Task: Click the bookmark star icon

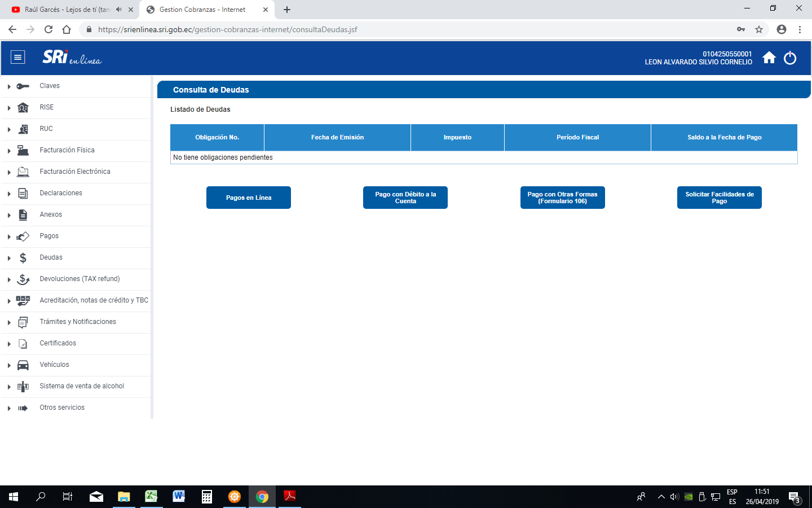Action: tap(759, 29)
